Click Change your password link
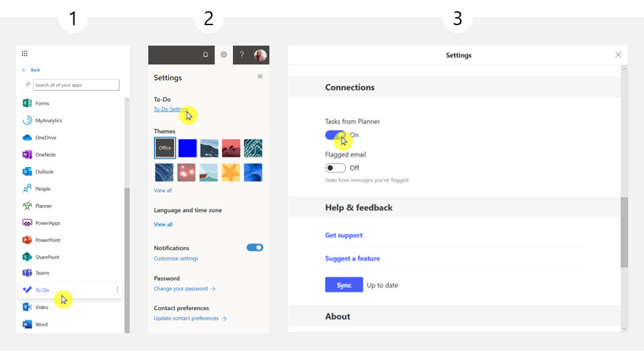The height and width of the screenshot is (351, 644). coord(185,289)
